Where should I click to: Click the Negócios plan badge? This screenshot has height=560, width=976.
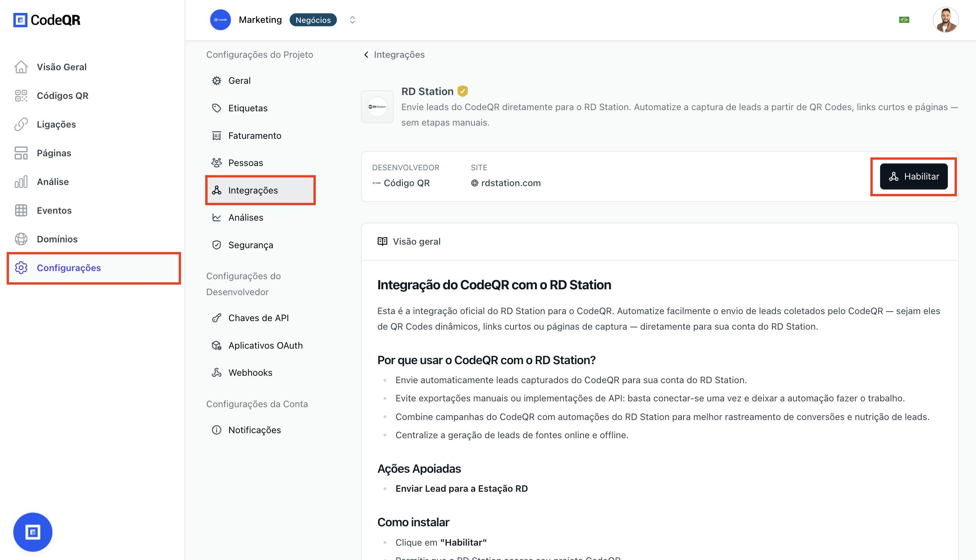point(313,20)
